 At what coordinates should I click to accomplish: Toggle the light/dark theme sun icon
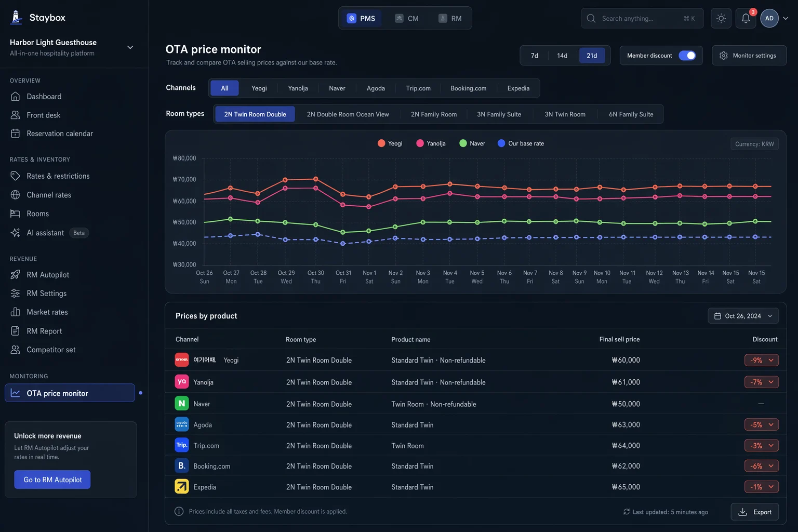721,18
